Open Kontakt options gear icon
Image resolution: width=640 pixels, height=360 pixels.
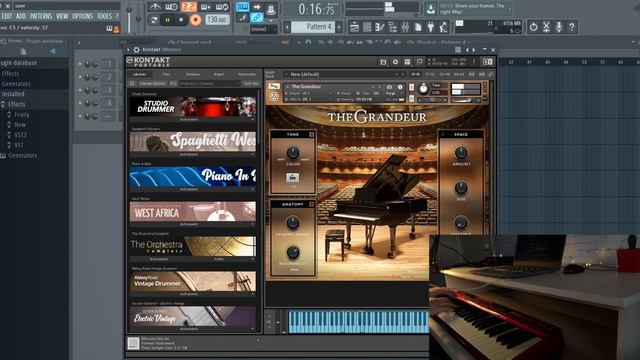click(395, 62)
